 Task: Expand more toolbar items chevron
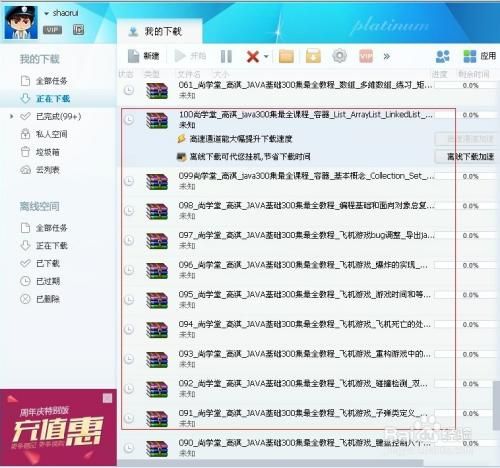pos(387,56)
